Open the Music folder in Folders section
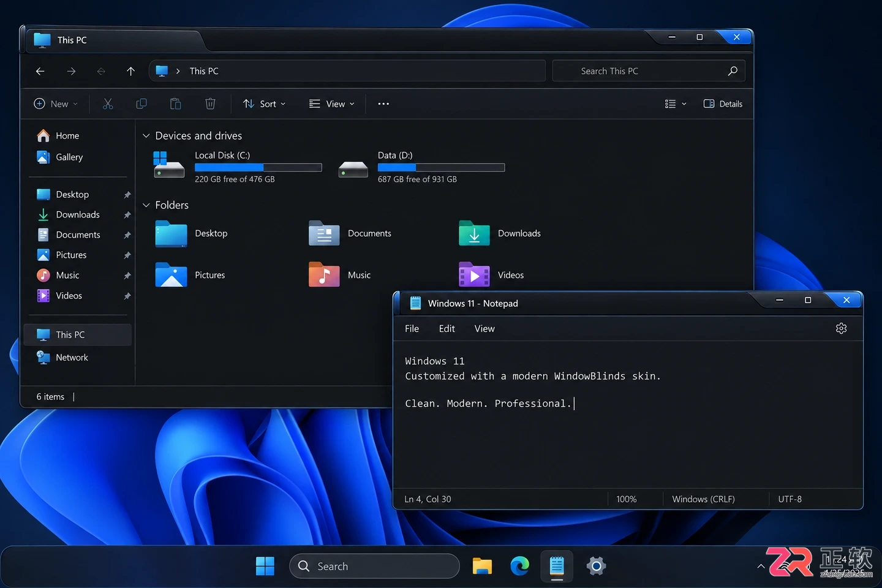882x588 pixels. pos(340,276)
